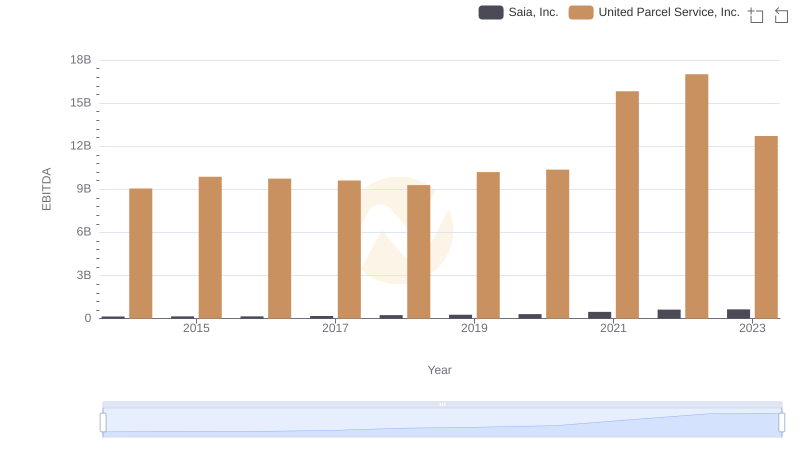Click the 18B y-axis label
The width and height of the screenshot is (800, 461).
point(81,60)
